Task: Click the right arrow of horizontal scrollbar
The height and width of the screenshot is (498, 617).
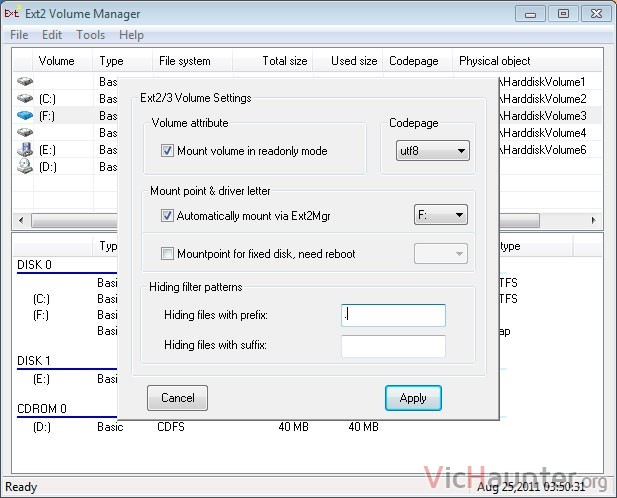Action: (x=593, y=220)
